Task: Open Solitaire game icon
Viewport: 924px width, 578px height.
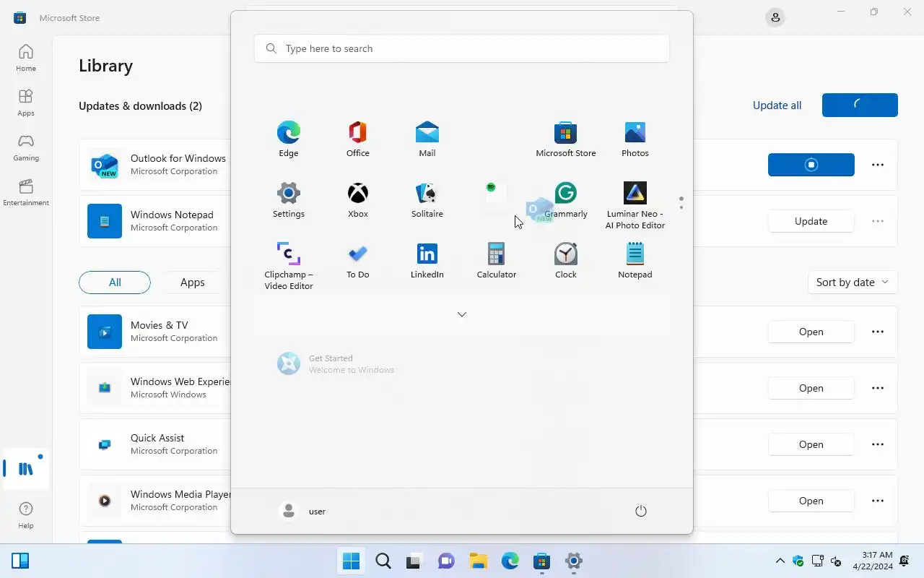Action: click(x=427, y=199)
